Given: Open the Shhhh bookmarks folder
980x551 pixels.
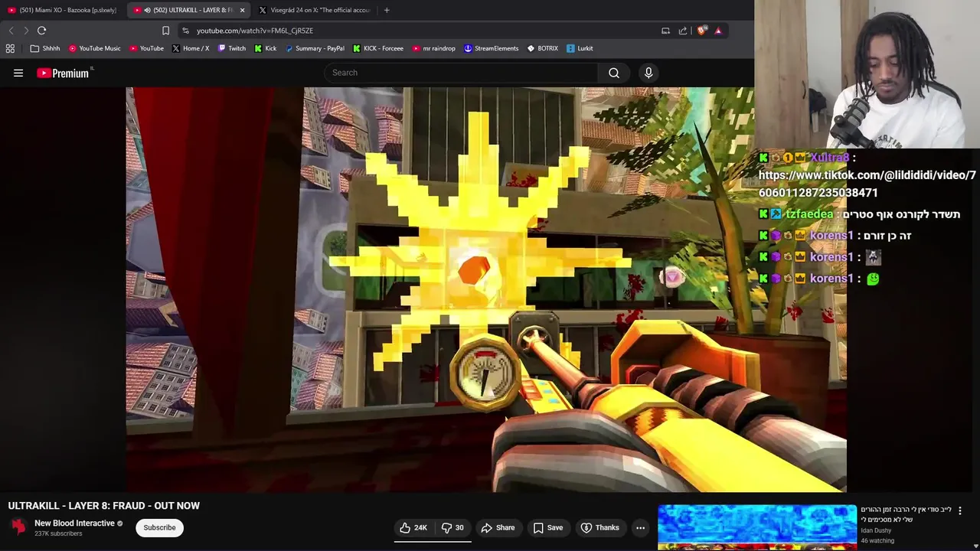Looking at the screenshot, I should click(45, 48).
